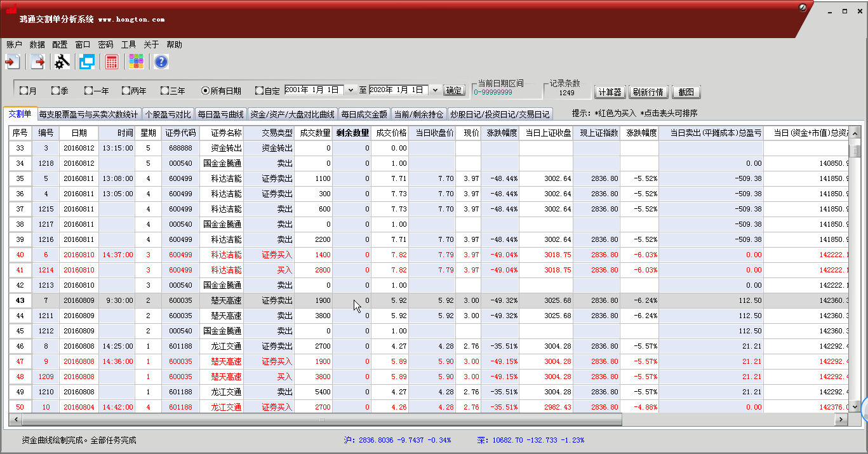Open the red calculator toolbar icon
868x454 pixels.
pyautogui.click(x=112, y=62)
